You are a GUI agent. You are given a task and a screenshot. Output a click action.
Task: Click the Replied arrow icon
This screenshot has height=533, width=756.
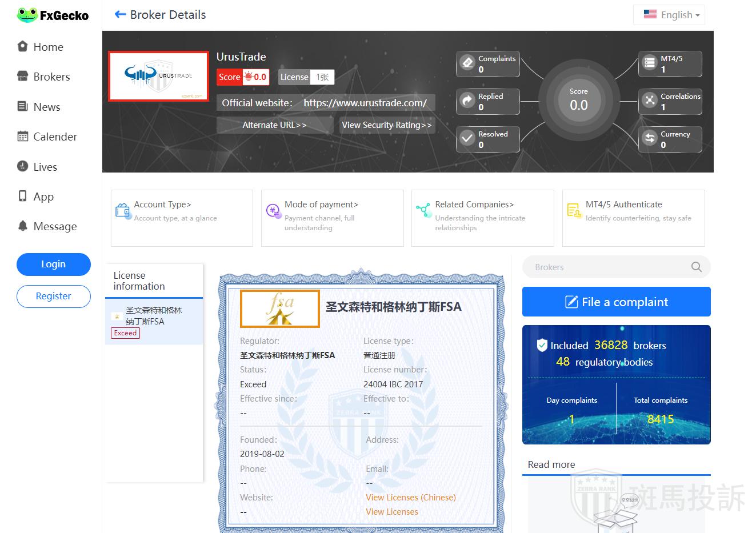[467, 101]
